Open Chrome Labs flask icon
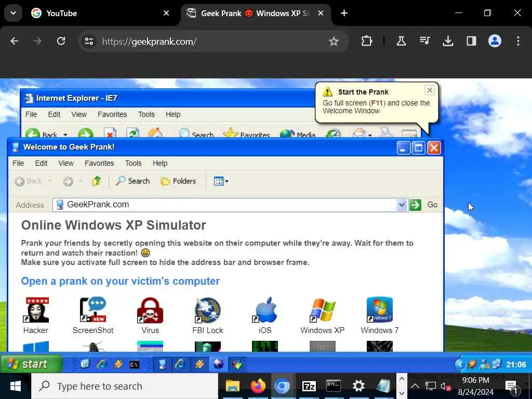The image size is (532, 399). [401, 41]
